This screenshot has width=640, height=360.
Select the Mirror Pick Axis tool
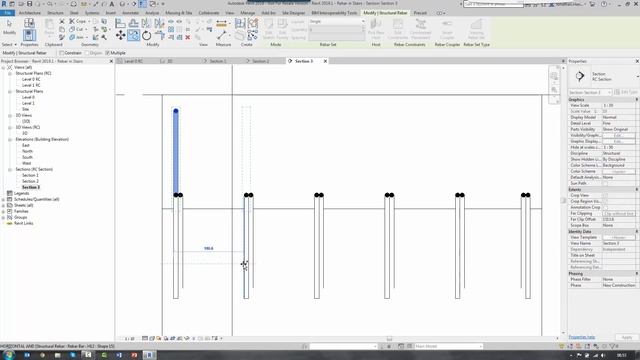(147, 23)
